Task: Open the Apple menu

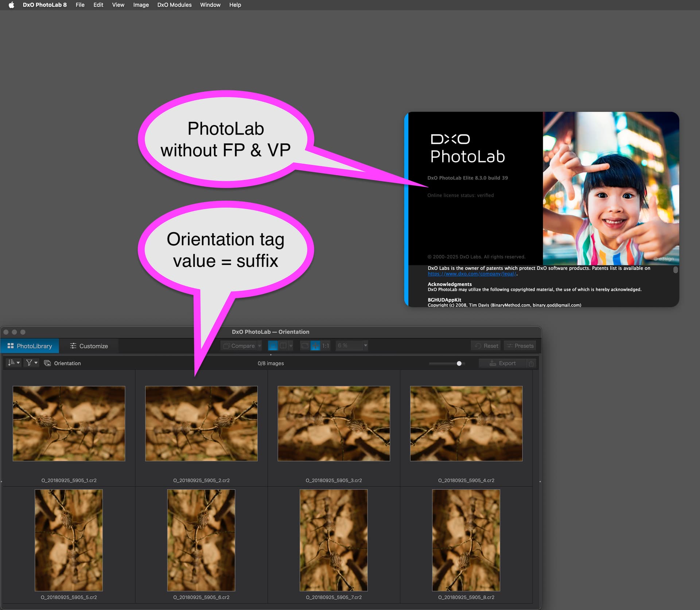Action: (x=11, y=5)
